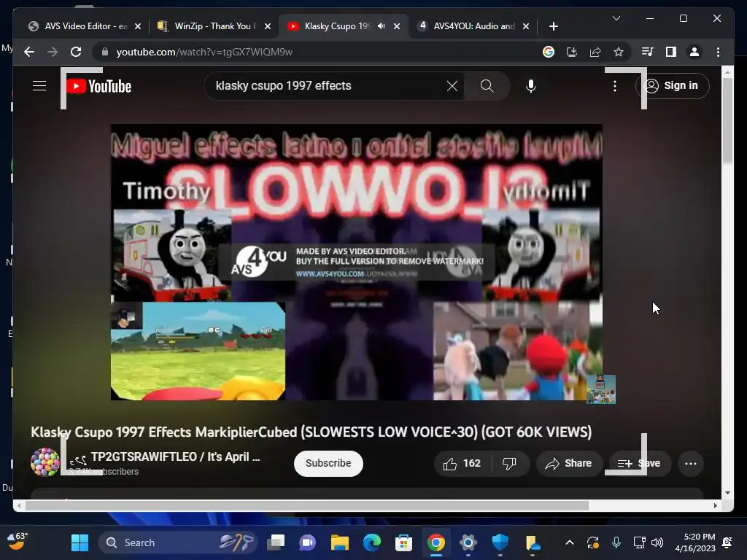747x560 pixels.
Task: Open the Chat app on taskbar
Action: [307, 542]
